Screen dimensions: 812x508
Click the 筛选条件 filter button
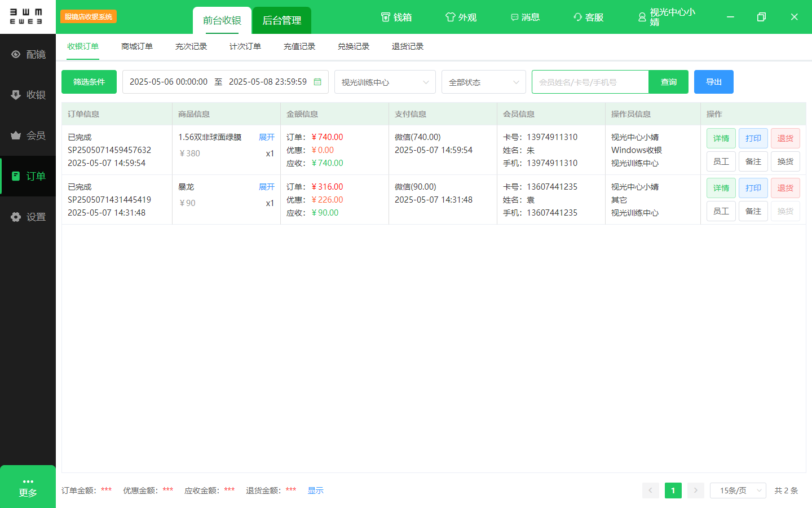(89, 82)
